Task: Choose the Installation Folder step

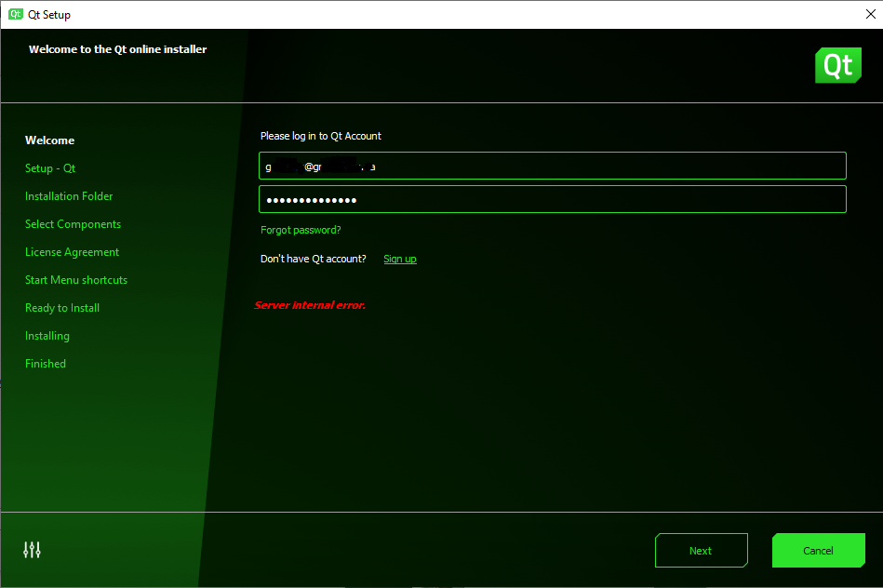Action: [x=69, y=196]
